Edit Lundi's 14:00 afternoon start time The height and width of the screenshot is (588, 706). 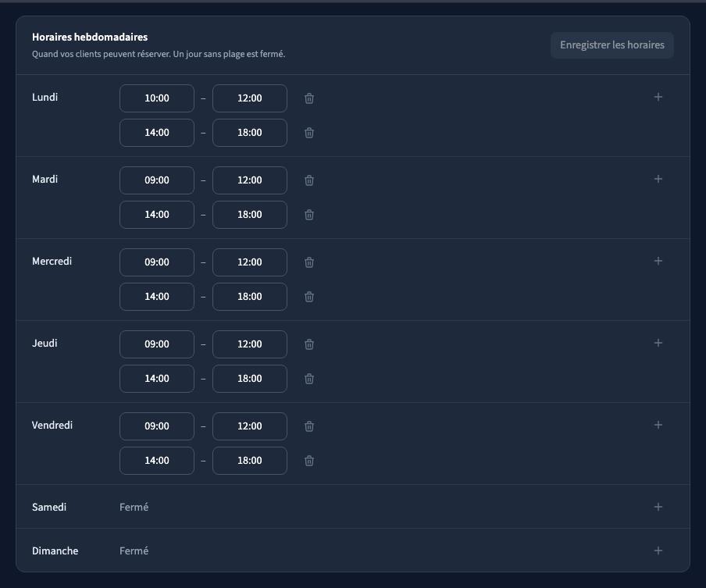(x=157, y=133)
